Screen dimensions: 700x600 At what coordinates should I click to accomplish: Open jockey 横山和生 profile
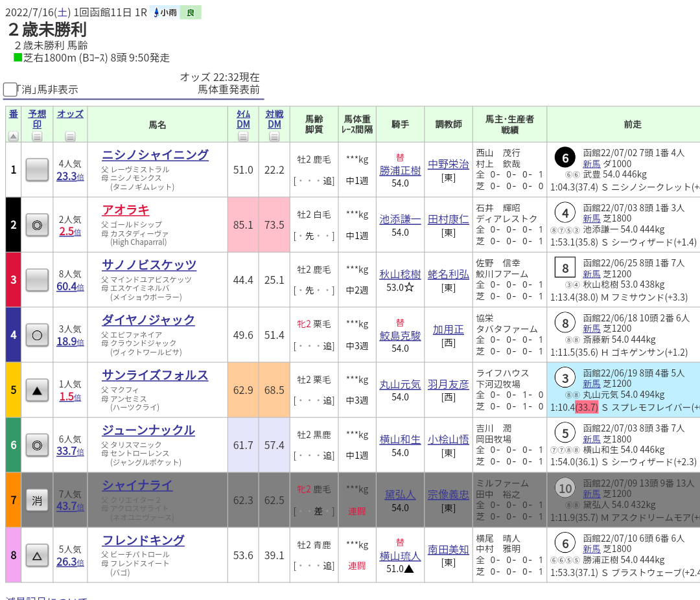point(400,439)
